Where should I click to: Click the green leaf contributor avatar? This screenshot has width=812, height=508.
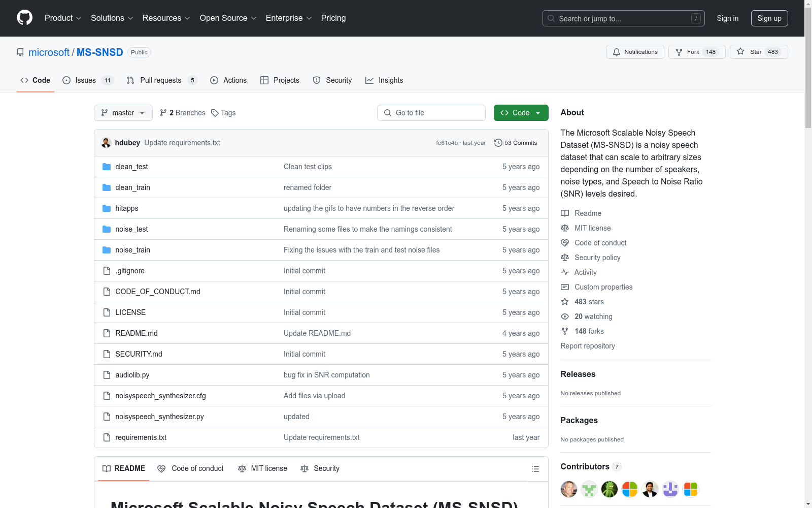pos(610,489)
